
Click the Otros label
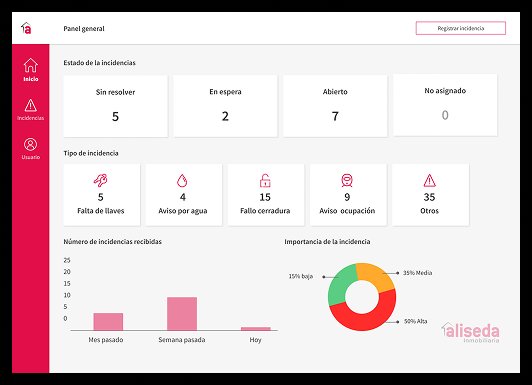coord(430,211)
